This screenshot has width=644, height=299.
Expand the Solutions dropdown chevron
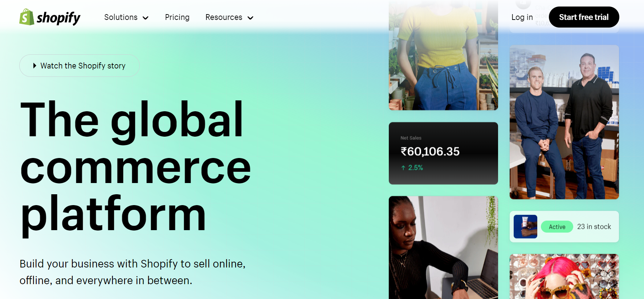(x=146, y=18)
